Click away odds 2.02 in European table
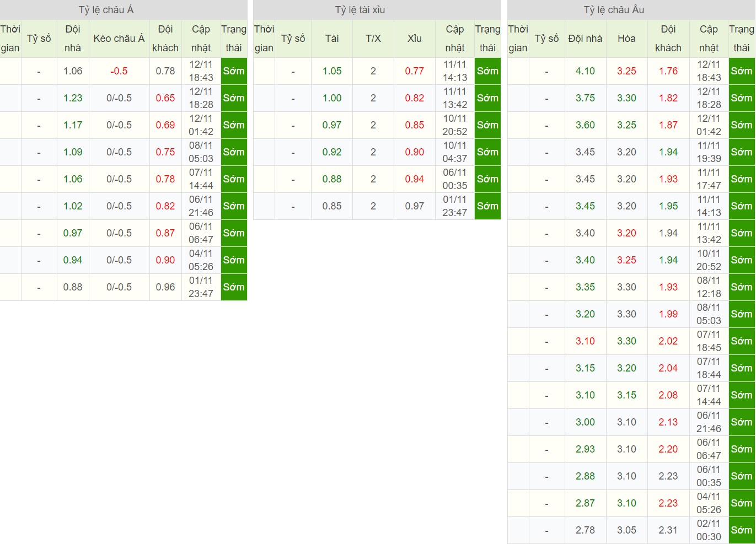 pyautogui.click(x=668, y=341)
